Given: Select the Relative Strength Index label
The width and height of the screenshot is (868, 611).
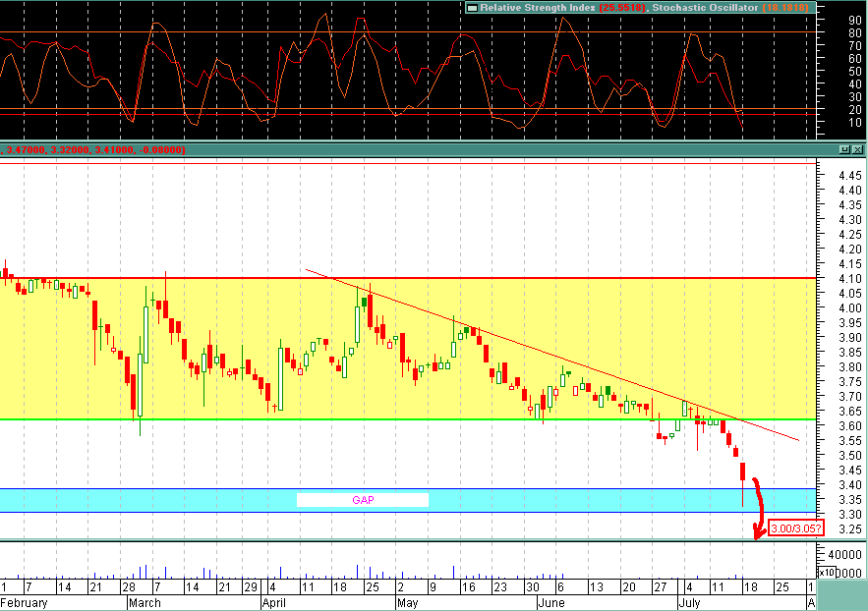Looking at the screenshot, I should pos(530,8).
